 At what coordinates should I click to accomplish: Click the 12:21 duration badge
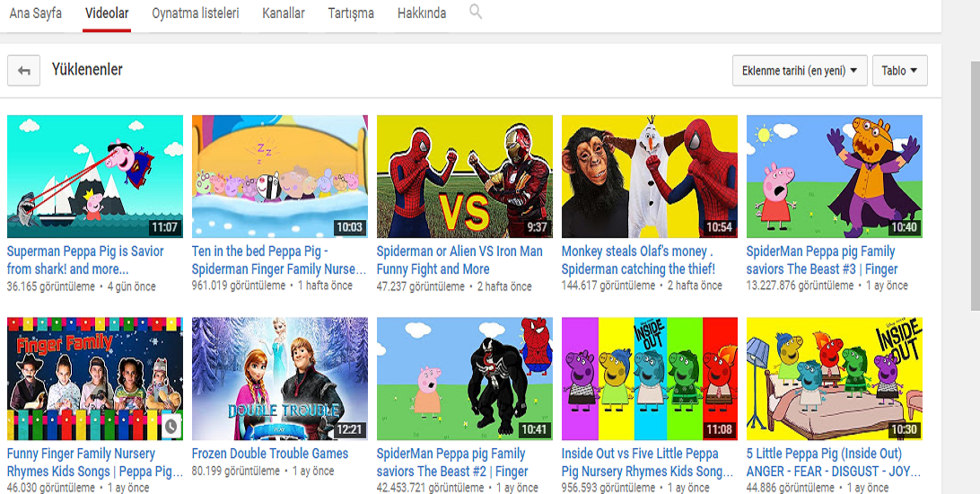349,429
